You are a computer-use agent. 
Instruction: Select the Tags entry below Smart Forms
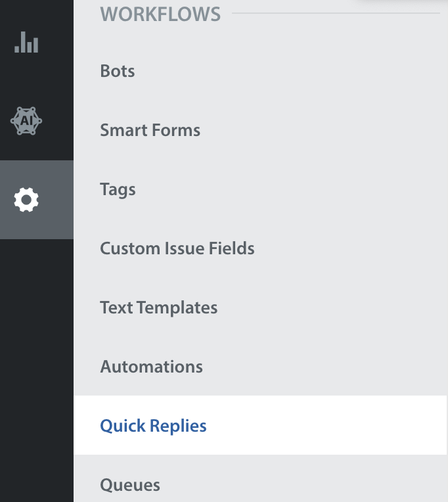tap(118, 189)
